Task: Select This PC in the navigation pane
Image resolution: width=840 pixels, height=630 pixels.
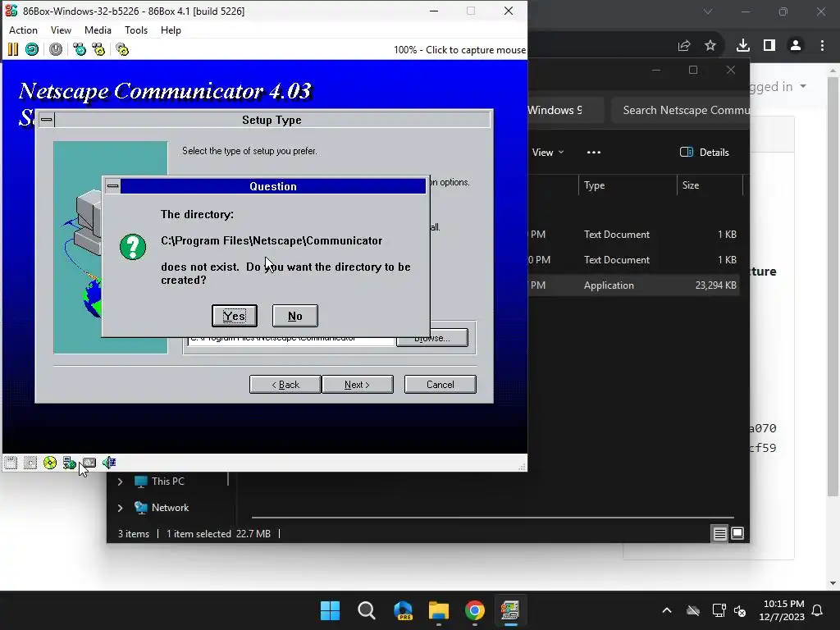Action: click(x=167, y=482)
